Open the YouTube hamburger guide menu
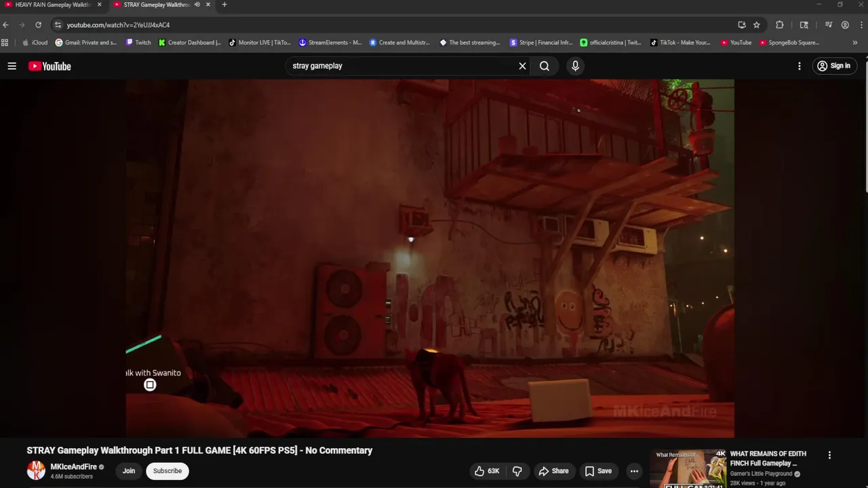868x488 pixels. pyautogui.click(x=12, y=66)
